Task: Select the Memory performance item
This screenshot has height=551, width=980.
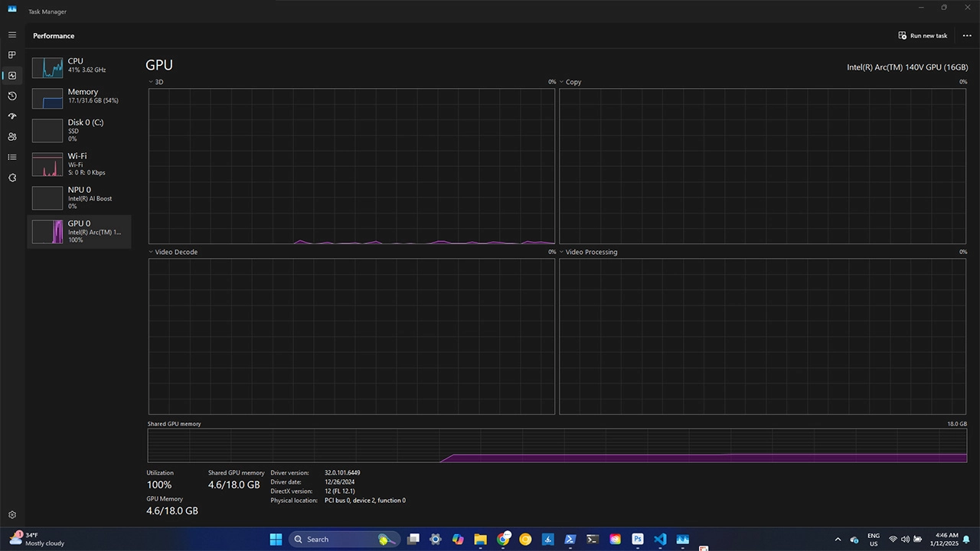Action: [x=79, y=99]
